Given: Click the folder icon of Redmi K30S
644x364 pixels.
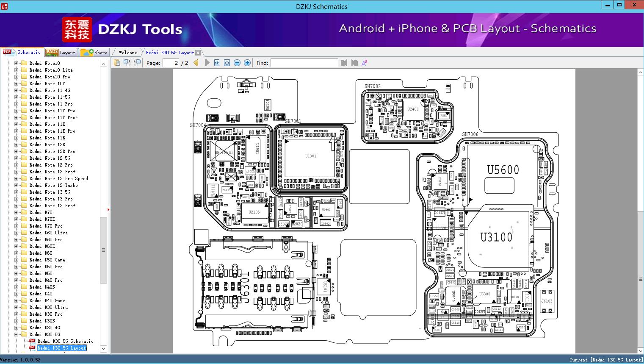Looking at the screenshot, I should coord(24,321).
